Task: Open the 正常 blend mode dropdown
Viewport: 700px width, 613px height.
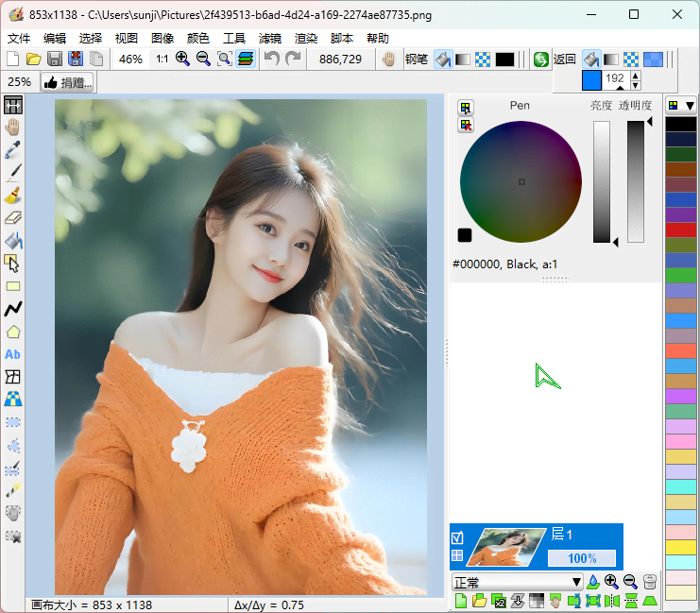Action: pyautogui.click(x=517, y=582)
